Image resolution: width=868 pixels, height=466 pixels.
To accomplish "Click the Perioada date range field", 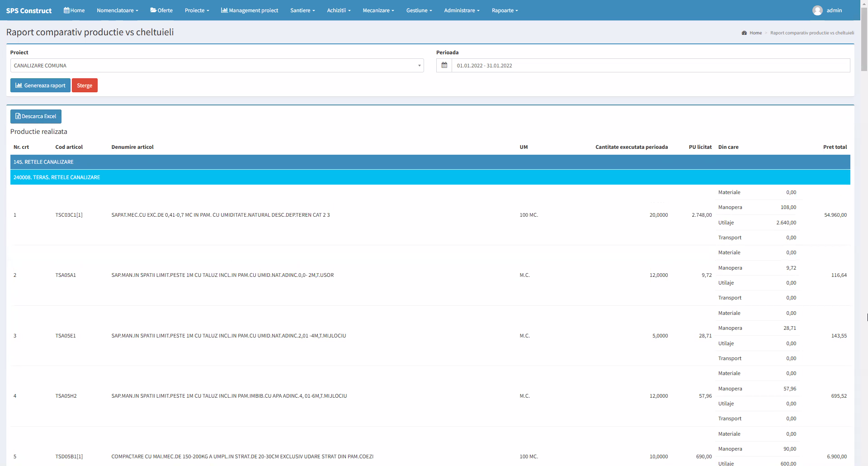I will (650, 66).
